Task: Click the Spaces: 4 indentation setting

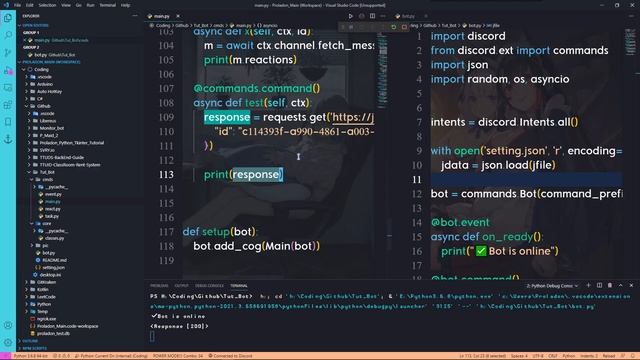Action: [519, 356]
